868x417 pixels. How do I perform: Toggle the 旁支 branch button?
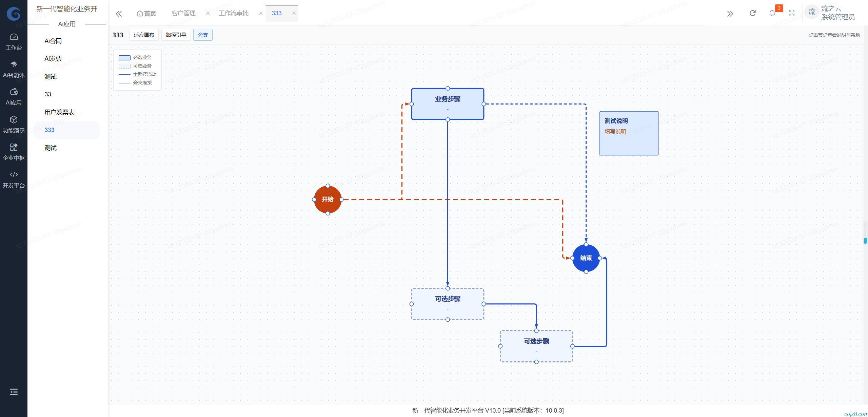click(203, 35)
